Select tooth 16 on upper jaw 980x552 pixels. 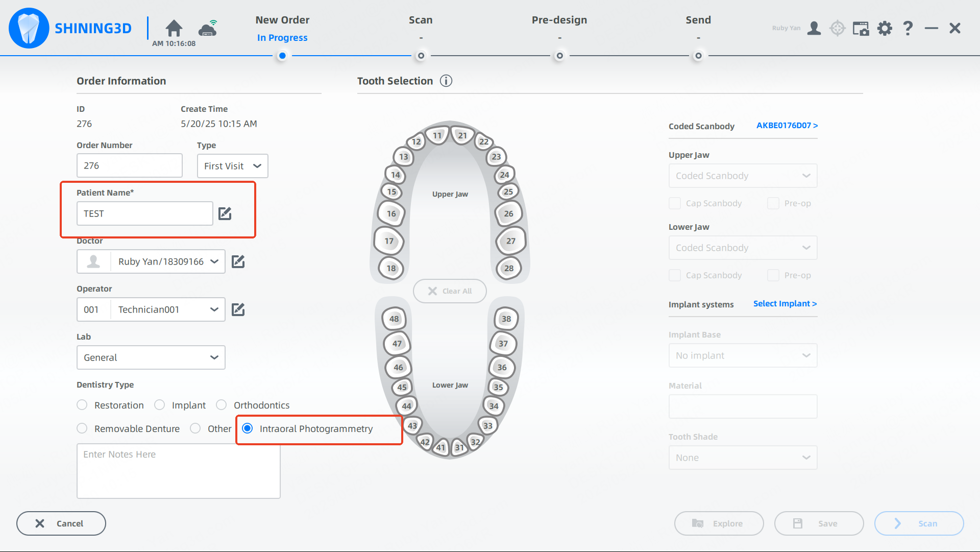pyautogui.click(x=391, y=213)
